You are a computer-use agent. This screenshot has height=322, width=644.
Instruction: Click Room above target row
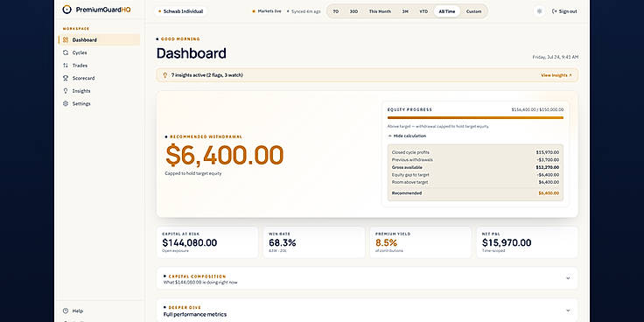(475, 182)
